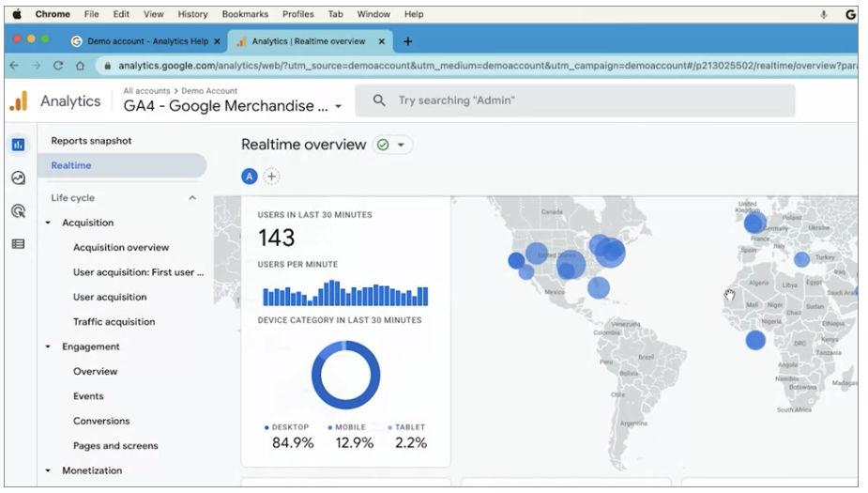Screen dimensions: 868x493
Task: Click the users per minute bar chart
Action: point(345,293)
